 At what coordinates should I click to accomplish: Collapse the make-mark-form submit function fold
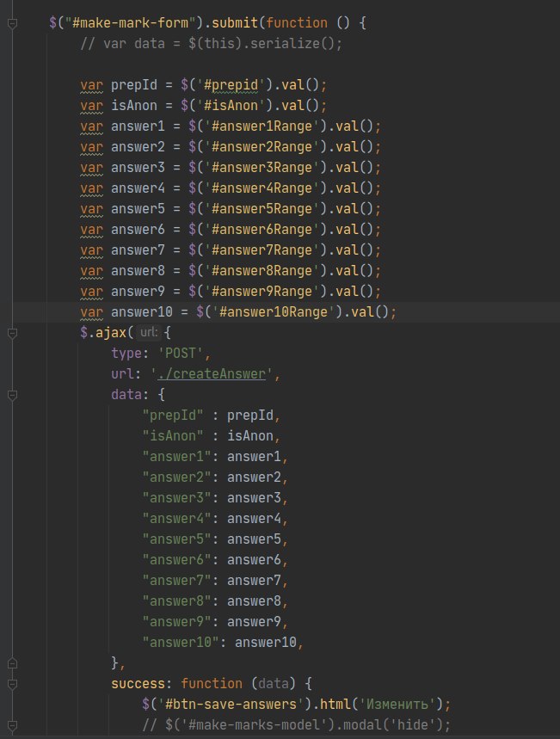click(x=13, y=23)
